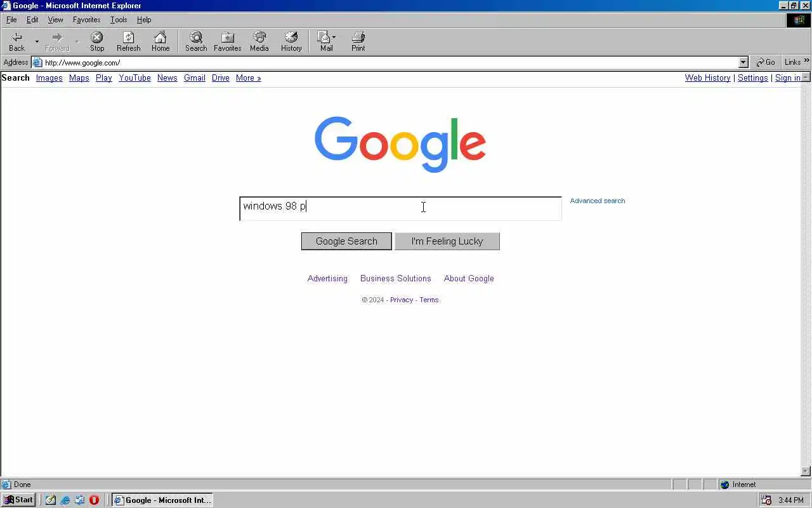Launch the notepad quick launch icon
Image resolution: width=812 pixels, height=508 pixels.
(51, 500)
